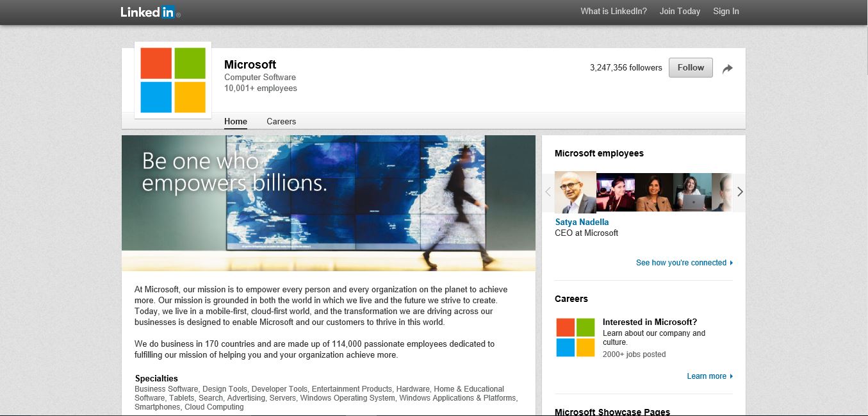The width and height of the screenshot is (868, 416).
Task: Open the What is LinkedIn? menu link
Action: click(614, 11)
